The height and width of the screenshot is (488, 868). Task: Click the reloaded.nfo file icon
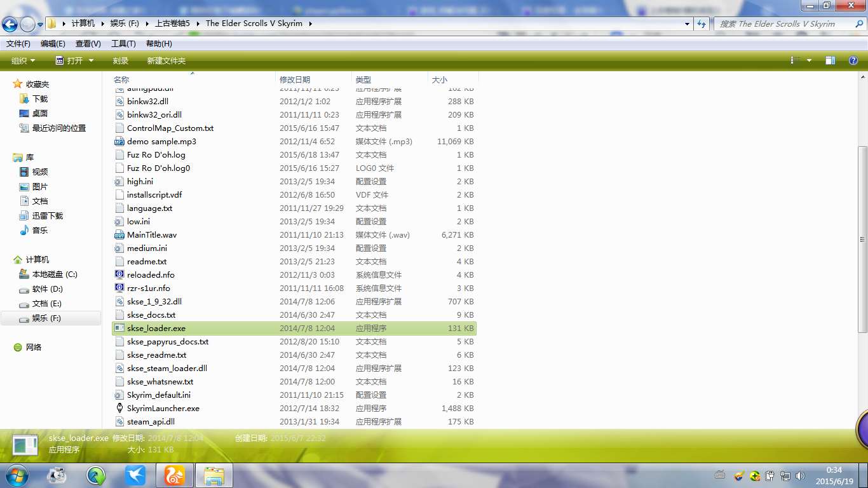coord(119,275)
